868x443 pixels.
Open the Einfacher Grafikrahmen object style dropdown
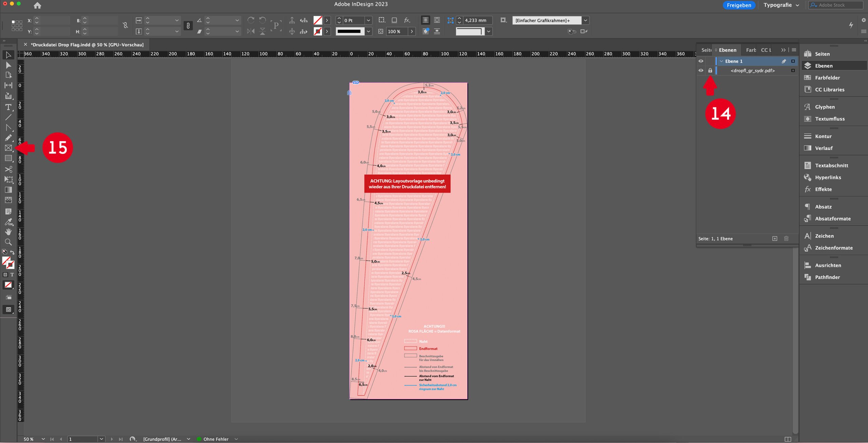pos(585,20)
